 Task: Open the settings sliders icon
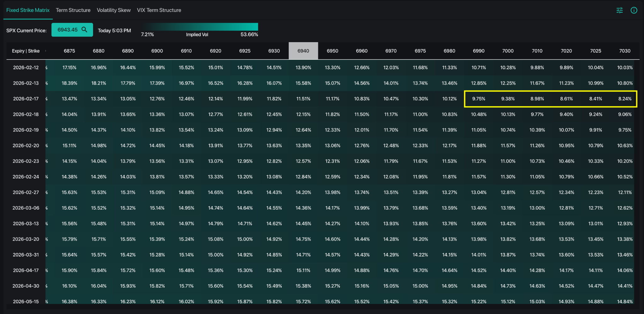coord(619,10)
